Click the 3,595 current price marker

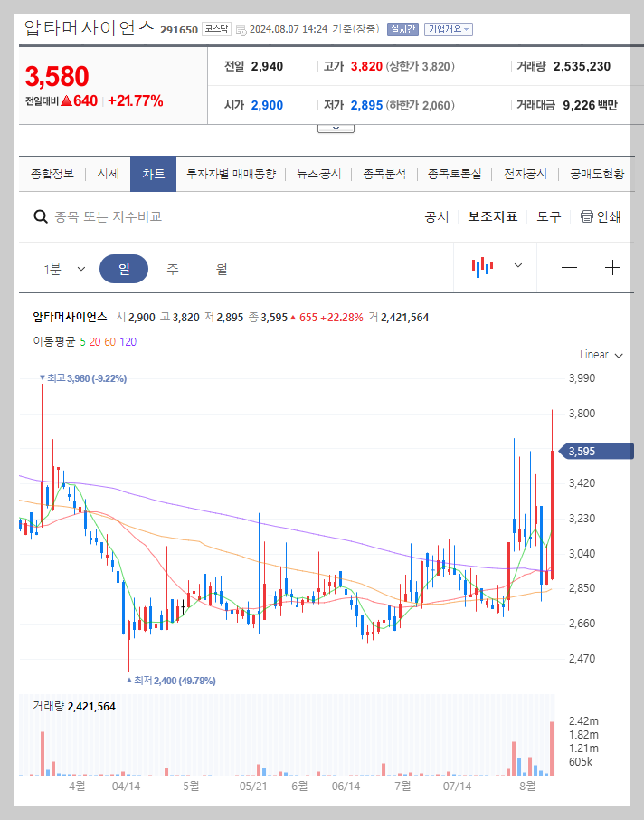point(596,451)
